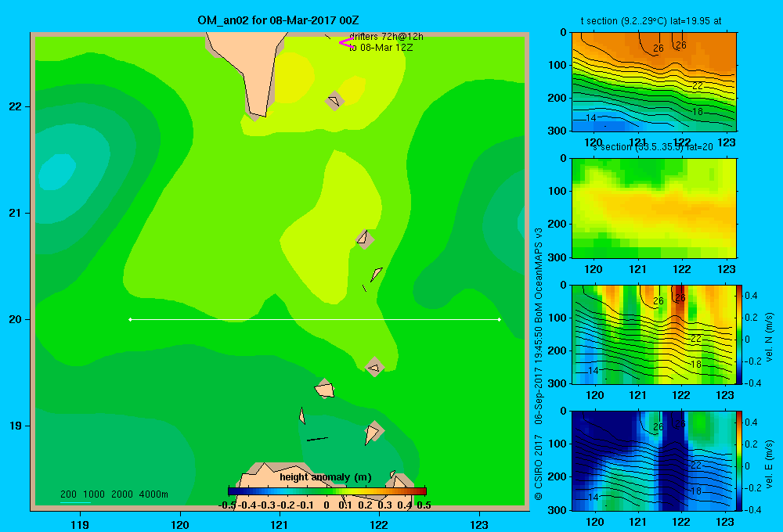Click the east endpoint of the white section line
783x532 pixels.
click(500, 319)
